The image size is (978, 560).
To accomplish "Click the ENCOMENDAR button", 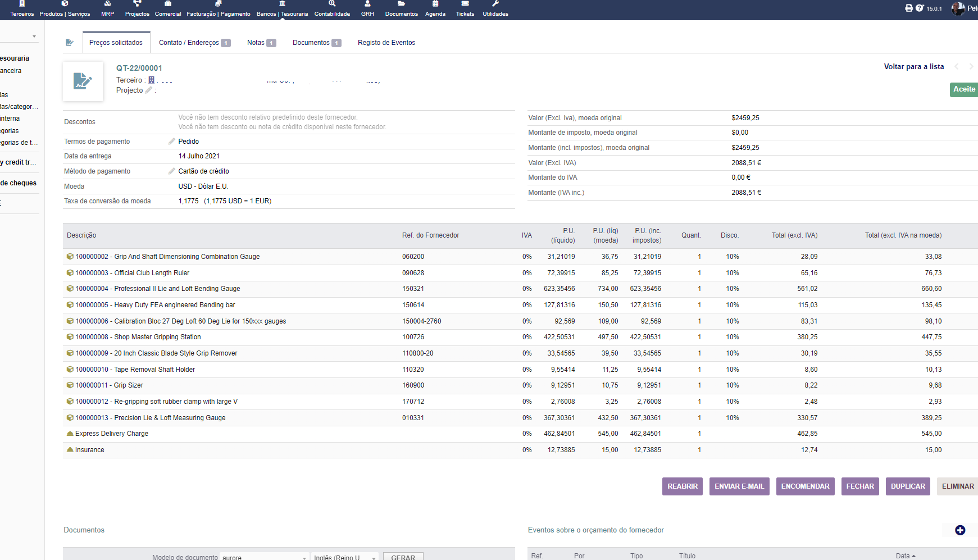I will [x=805, y=486].
